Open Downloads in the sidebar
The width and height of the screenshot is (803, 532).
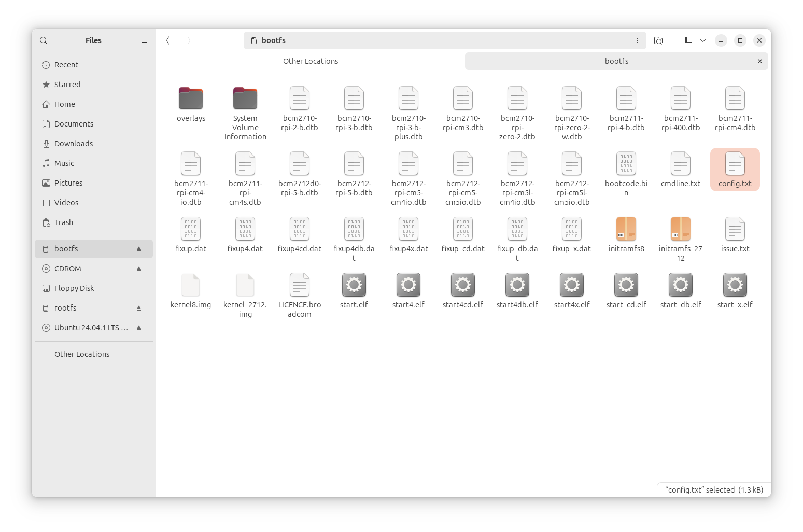(x=74, y=144)
